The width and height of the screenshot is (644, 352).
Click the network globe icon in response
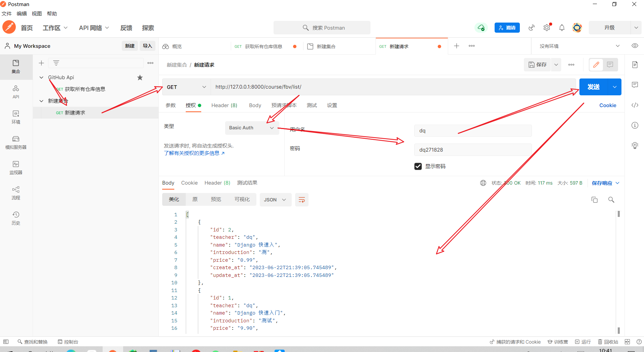point(483,183)
